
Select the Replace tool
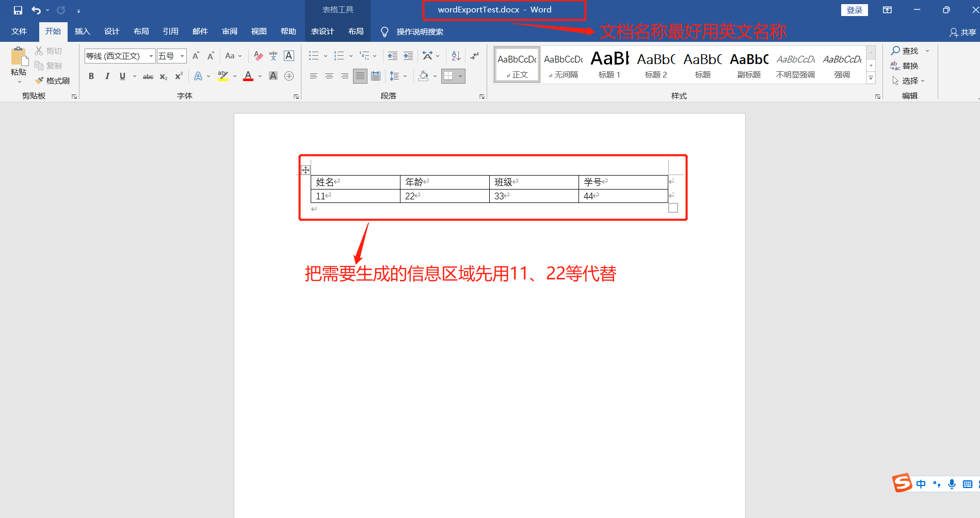pos(909,65)
